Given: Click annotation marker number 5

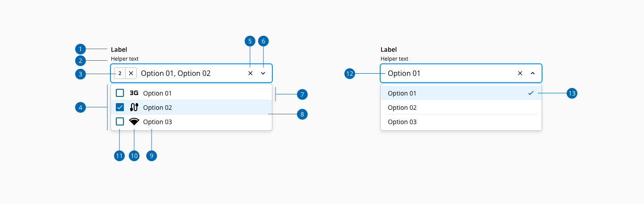Looking at the screenshot, I should pos(250,41).
